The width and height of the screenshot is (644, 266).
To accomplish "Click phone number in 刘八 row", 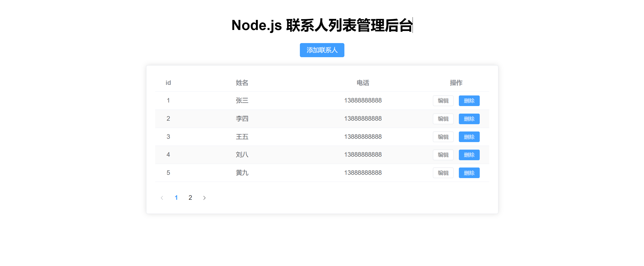I will (x=363, y=155).
